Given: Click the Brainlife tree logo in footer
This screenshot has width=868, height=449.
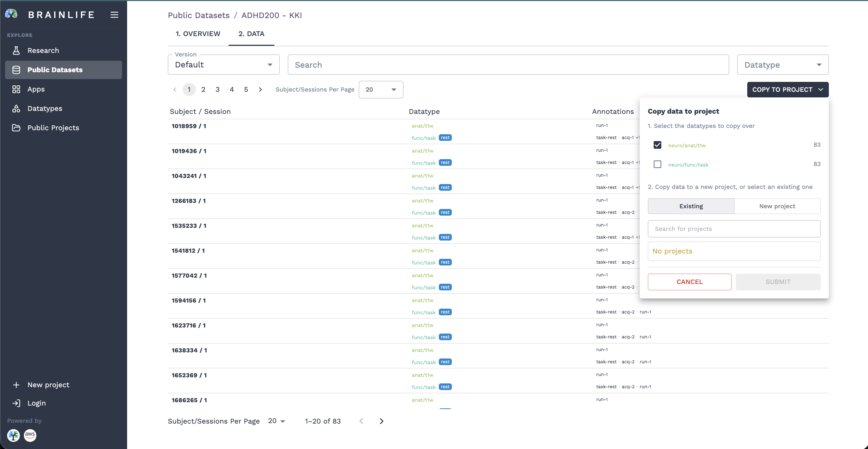Looking at the screenshot, I should (x=13, y=435).
